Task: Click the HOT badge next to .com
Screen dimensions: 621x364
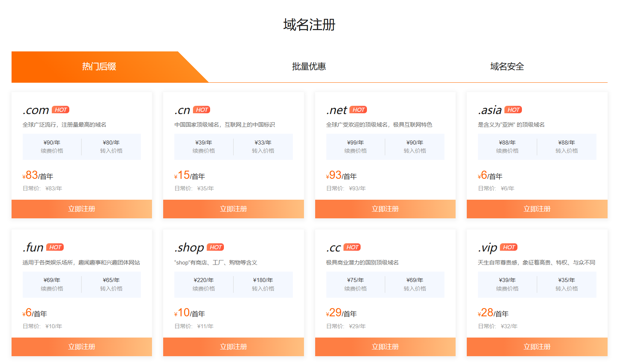Action: 60,110
